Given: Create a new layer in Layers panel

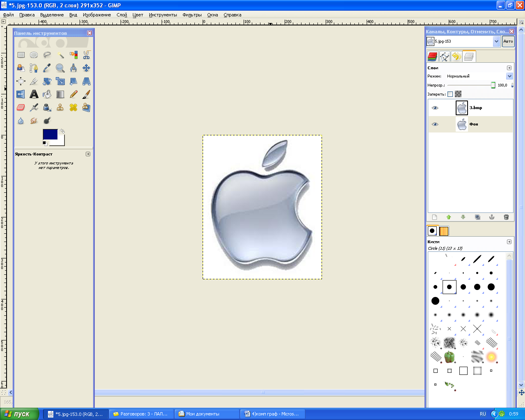Looking at the screenshot, I should click(435, 217).
